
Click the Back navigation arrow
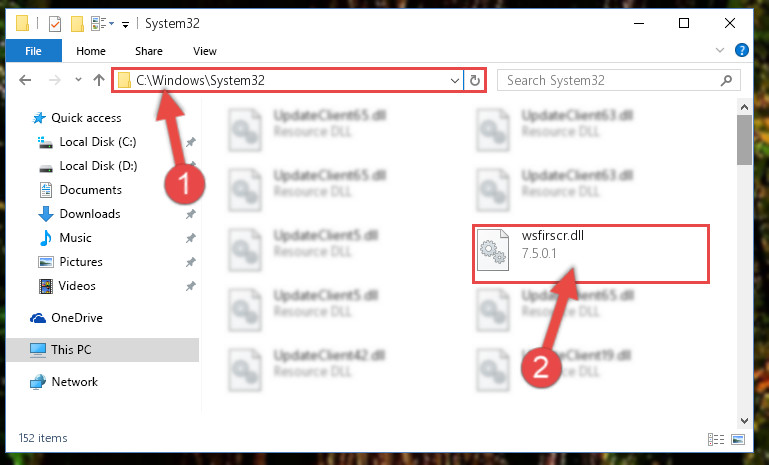click(x=25, y=80)
